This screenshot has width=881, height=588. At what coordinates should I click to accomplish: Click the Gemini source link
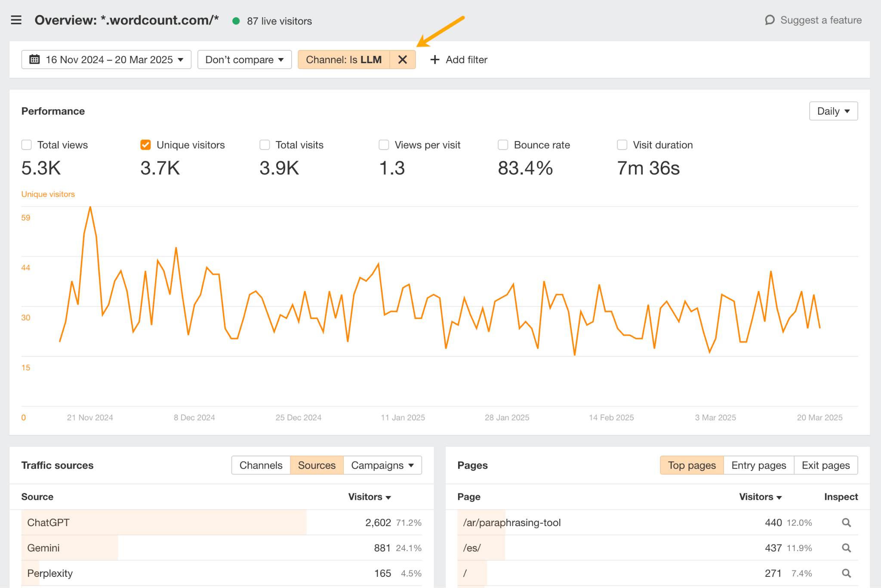coord(43,548)
